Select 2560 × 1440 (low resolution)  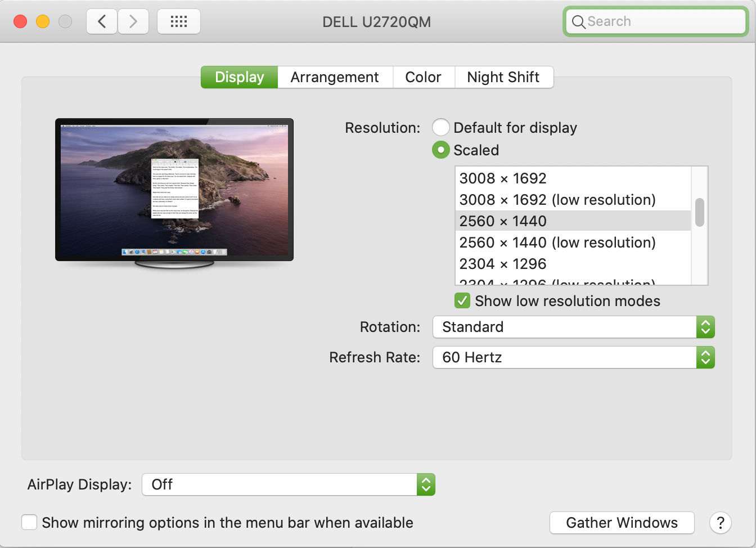point(573,242)
